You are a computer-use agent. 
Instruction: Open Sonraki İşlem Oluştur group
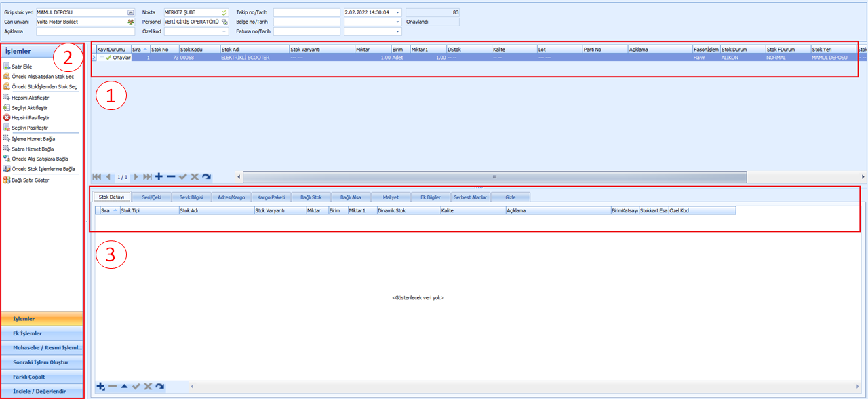[x=43, y=362]
